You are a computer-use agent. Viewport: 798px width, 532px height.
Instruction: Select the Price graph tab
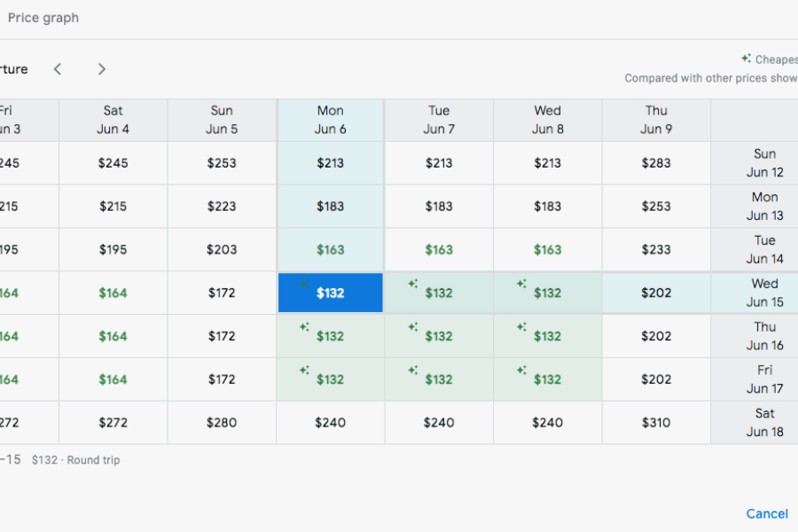43,18
